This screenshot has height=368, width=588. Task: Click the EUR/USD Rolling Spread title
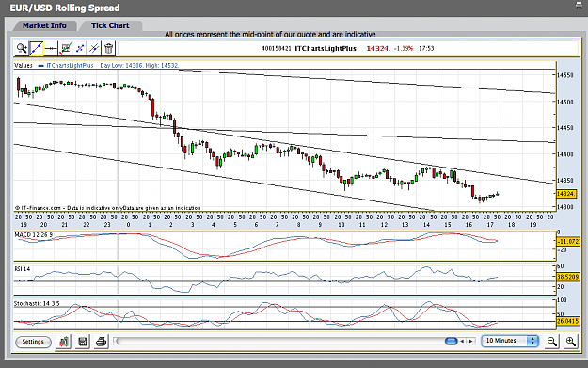coord(65,8)
